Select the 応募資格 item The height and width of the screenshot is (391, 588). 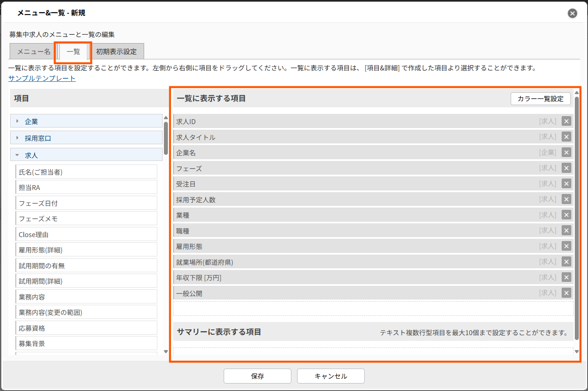coord(86,328)
